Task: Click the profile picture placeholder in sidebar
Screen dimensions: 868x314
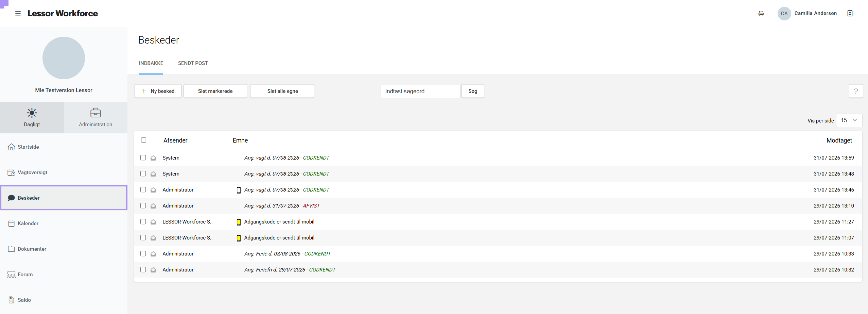Action: [x=64, y=58]
